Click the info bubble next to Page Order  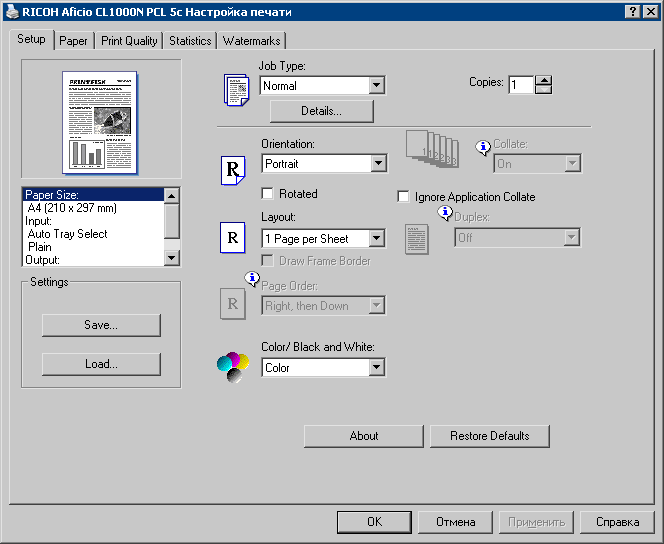(252, 279)
